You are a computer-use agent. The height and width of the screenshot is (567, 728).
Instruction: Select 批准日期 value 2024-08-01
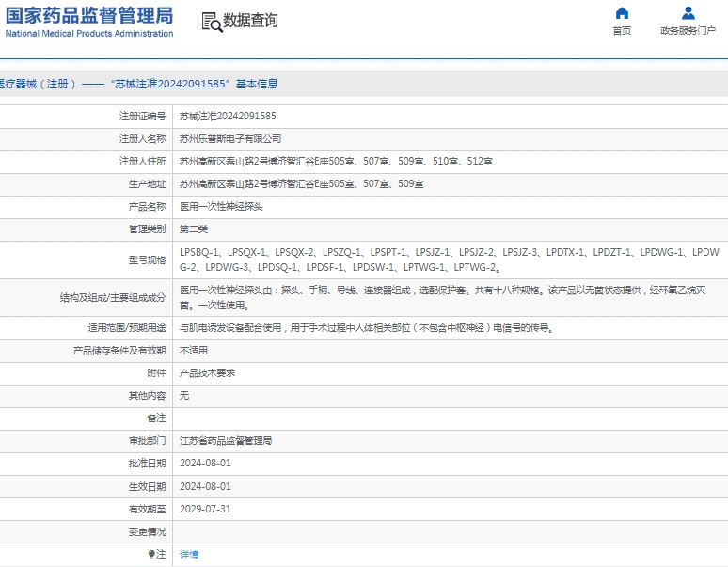205,463
